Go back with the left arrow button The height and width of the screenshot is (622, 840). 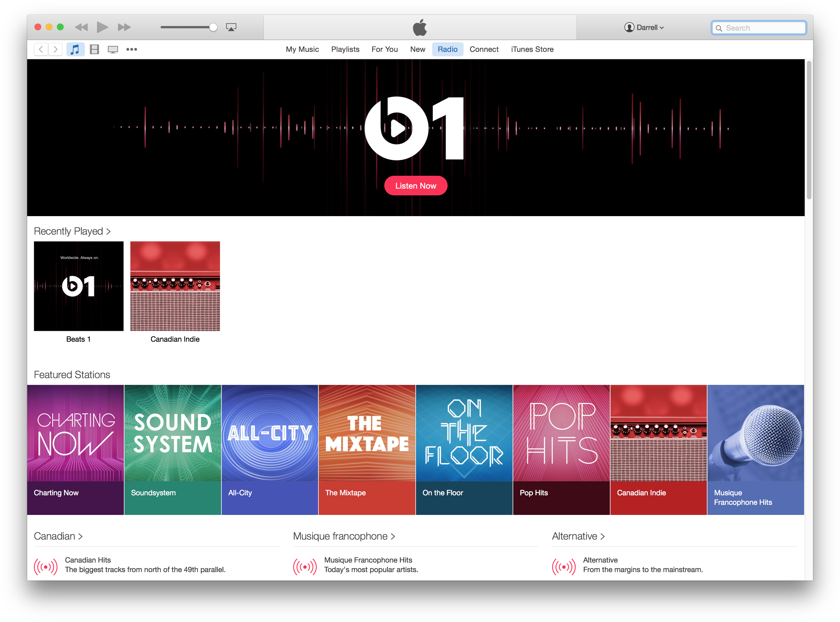point(41,49)
